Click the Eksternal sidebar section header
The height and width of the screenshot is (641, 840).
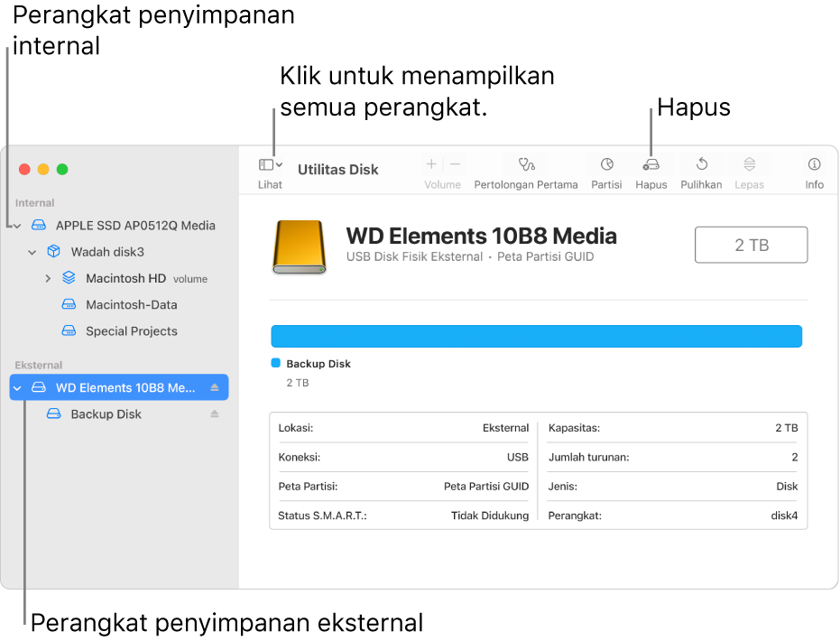point(39,366)
